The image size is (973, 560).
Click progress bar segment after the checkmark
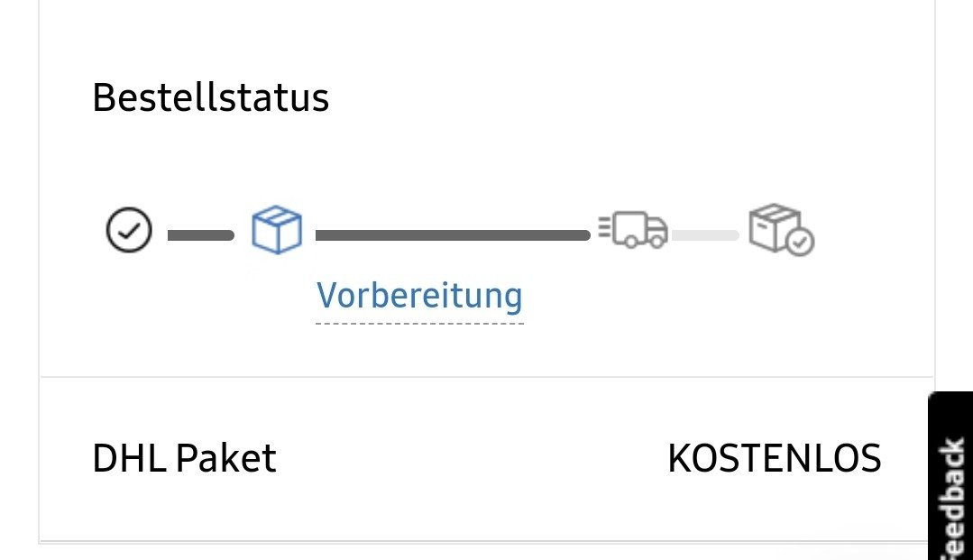pos(200,235)
